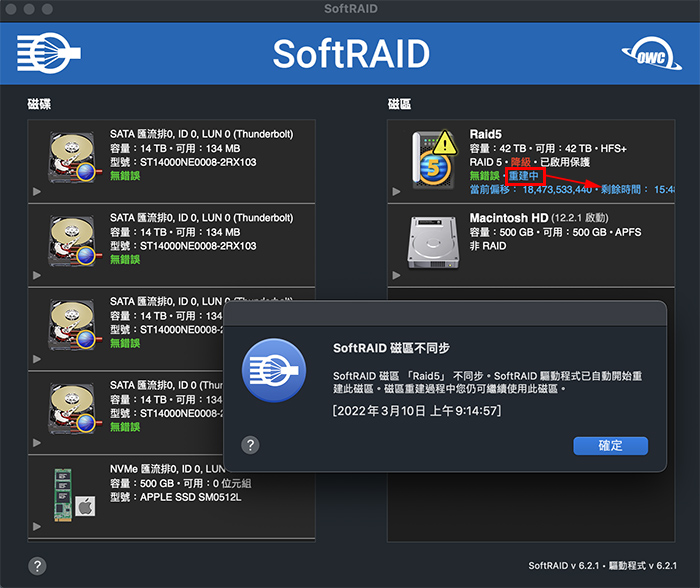Close the SoftRAID window
The height and width of the screenshot is (588, 700).
(11, 9)
